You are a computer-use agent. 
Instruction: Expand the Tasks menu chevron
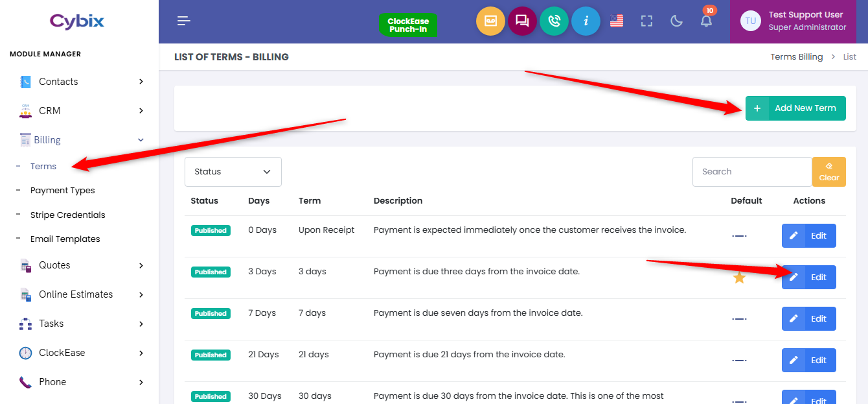click(141, 324)
